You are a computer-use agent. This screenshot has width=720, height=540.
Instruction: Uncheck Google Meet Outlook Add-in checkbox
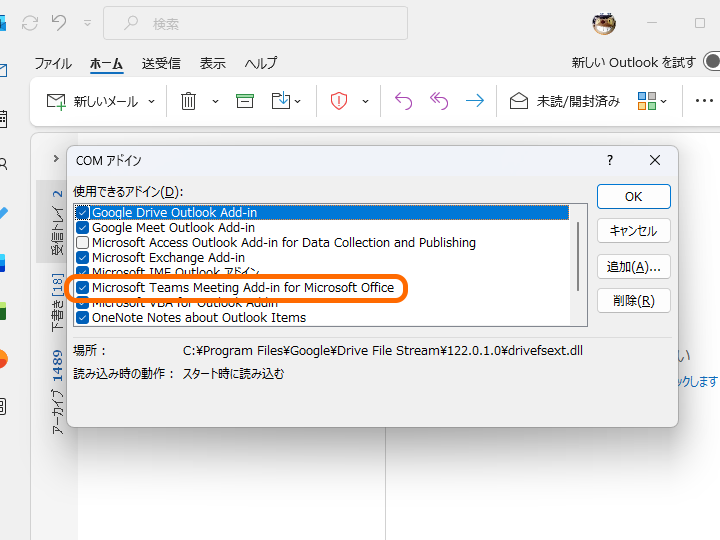click(82, 227)
